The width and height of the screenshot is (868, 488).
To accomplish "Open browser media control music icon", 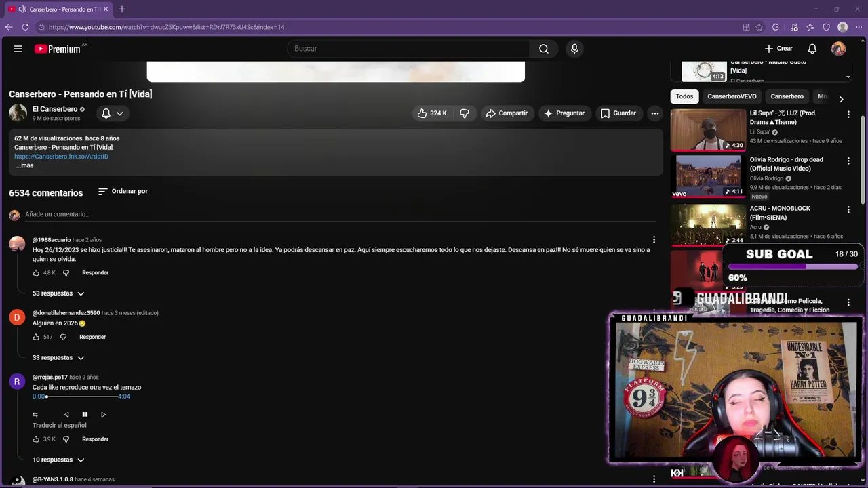I will tap(794, 27).
